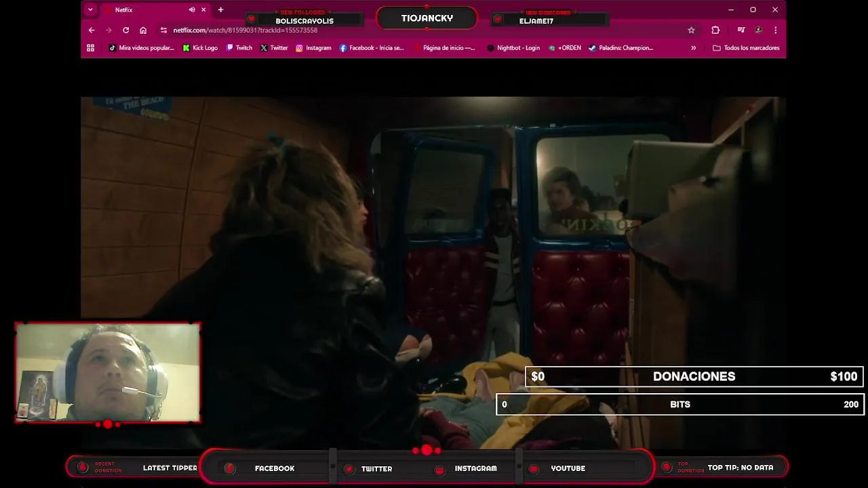Click the LATEST TIPPER overlay text
The width and height of the screenshot is (868, 488).
click(170, 468)
